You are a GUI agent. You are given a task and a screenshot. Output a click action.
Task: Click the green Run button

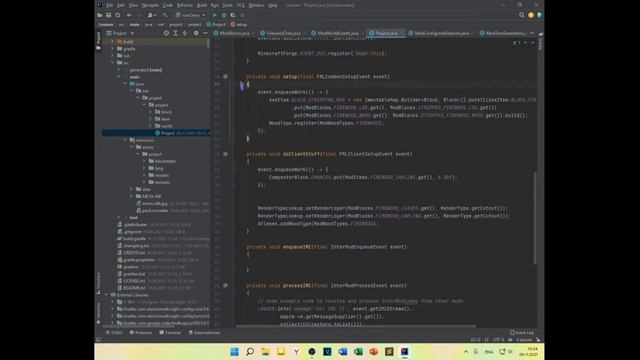coord(215,15)
